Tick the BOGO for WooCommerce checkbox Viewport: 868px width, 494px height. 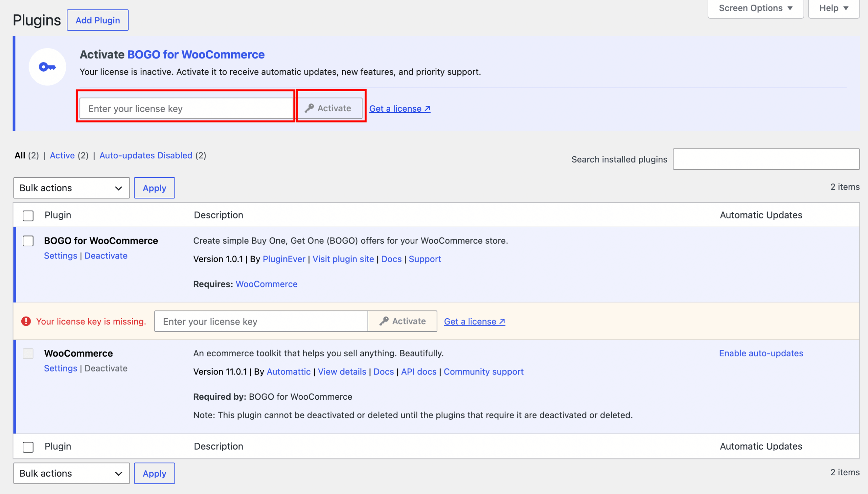point(28,241)
